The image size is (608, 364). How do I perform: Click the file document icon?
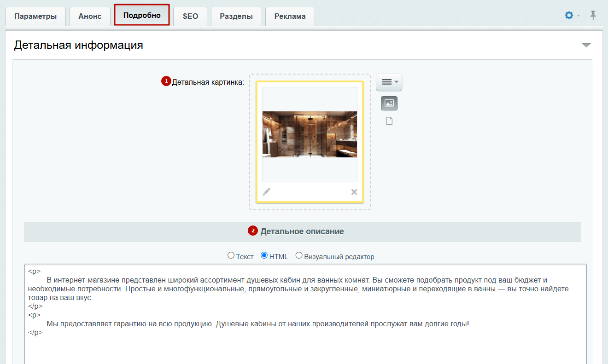389,121
